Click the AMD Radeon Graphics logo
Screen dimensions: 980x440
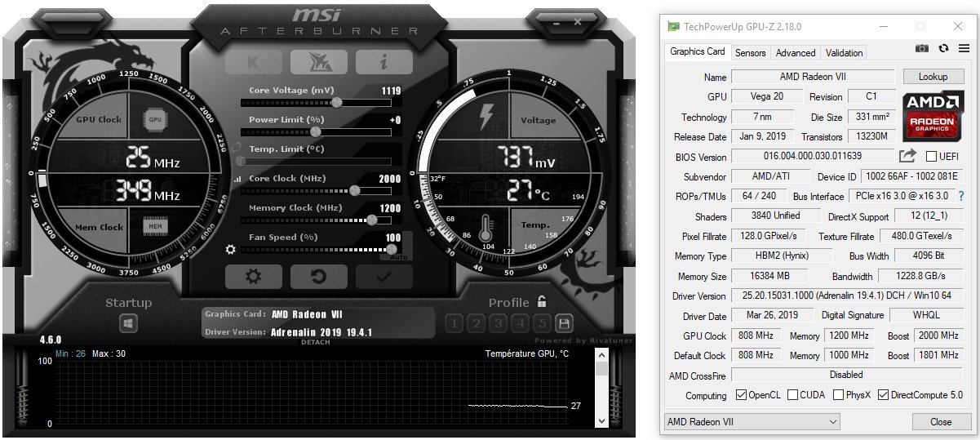933,116
